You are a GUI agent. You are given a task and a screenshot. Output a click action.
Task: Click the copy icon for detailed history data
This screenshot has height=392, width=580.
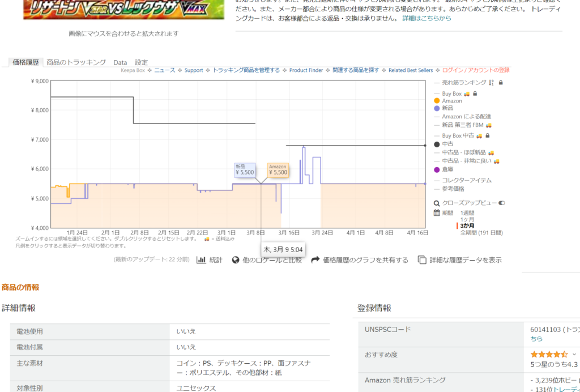click(422, 260)
